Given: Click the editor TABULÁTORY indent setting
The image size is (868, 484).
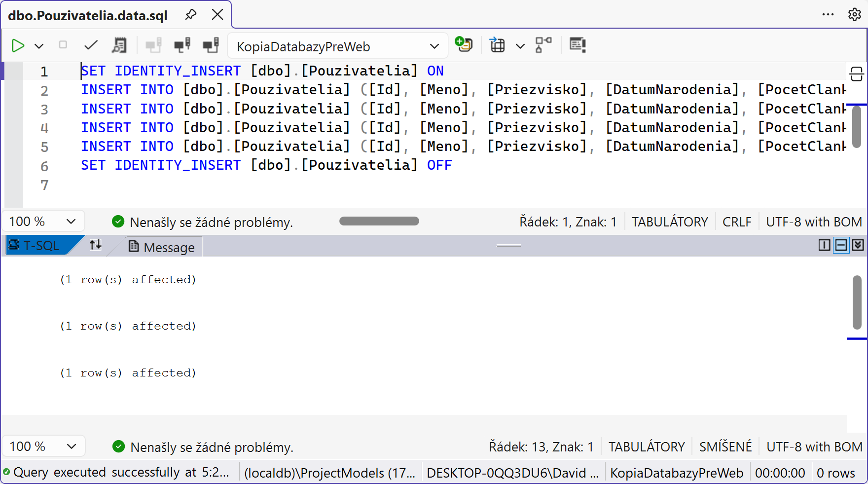Looking at the screenshot, I should coord(670,222).
